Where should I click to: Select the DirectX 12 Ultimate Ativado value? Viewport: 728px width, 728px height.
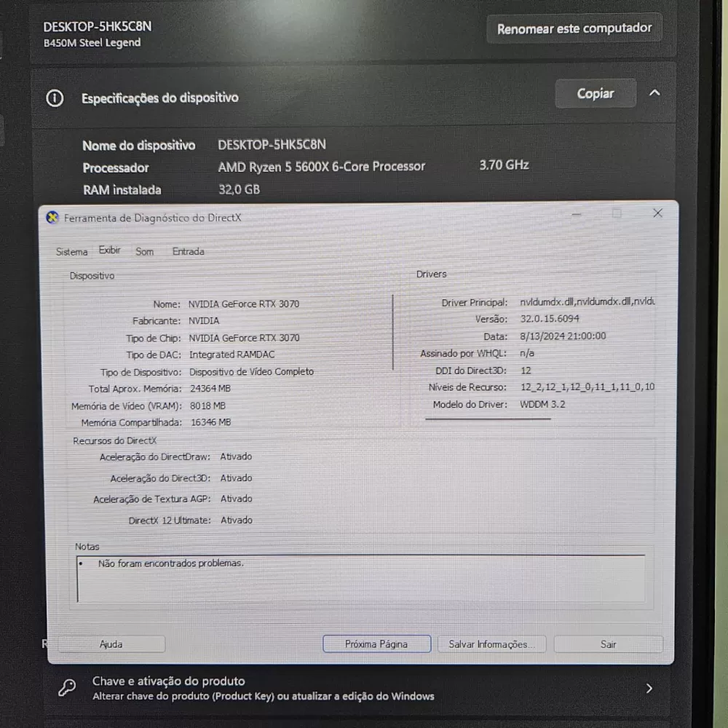(237, 521)
